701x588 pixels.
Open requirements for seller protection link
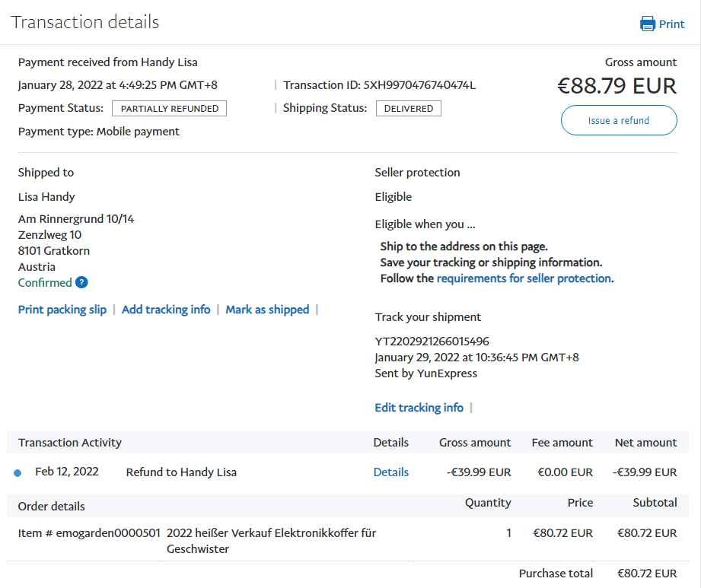[x=524, y=278]
